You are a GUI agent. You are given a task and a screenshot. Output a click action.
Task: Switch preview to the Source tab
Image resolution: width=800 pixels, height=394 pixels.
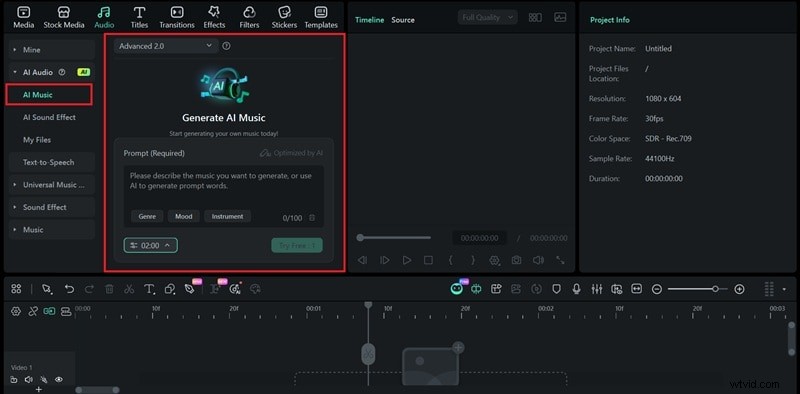tap(403, 20)
